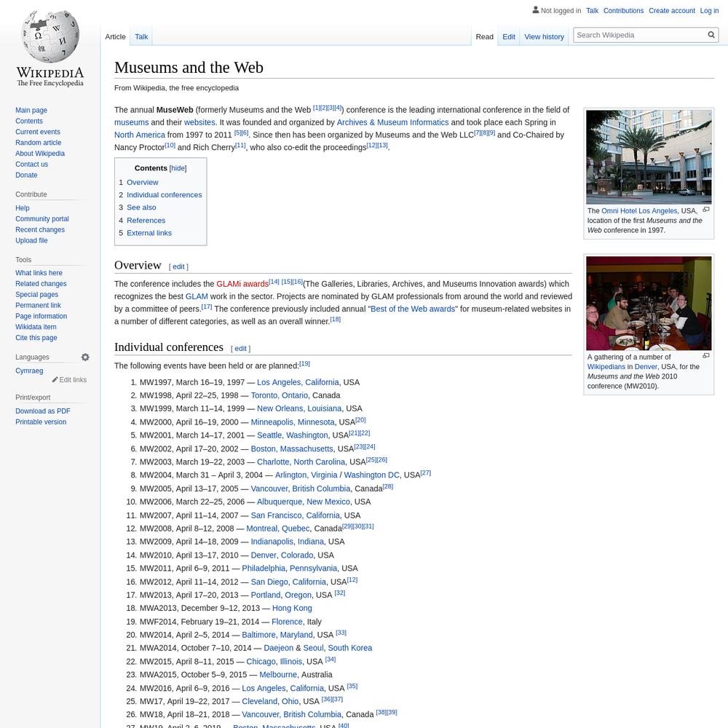The image size is (728, 728).
Task: Open the top Talk link for anonymous user
Action: pyautogui.click(x=592, y=11)
